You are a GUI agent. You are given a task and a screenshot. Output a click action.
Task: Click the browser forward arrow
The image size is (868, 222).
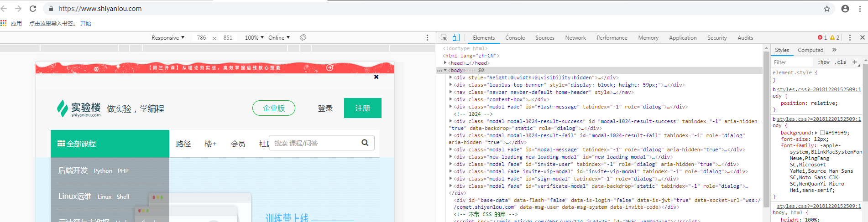18,9
